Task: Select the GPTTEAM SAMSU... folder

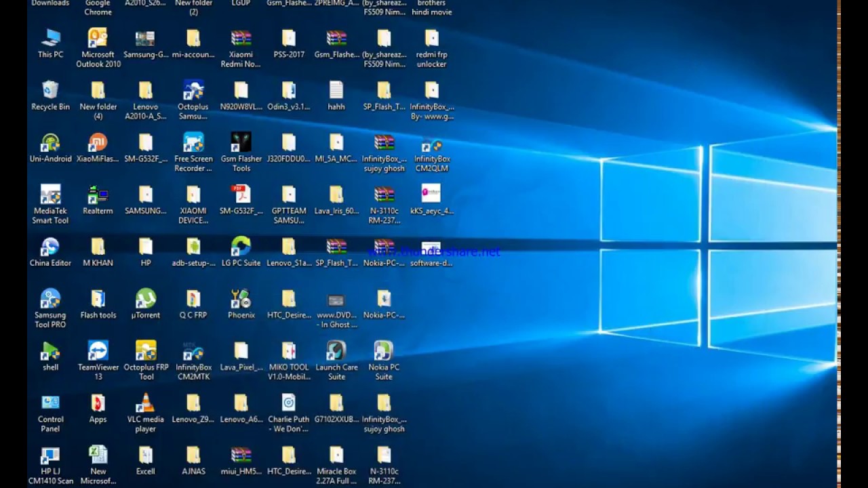Action: [x=289, y=204]
